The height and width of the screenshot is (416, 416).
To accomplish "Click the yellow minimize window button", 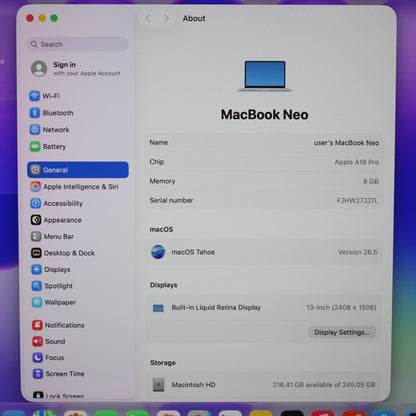I will 42,18.
